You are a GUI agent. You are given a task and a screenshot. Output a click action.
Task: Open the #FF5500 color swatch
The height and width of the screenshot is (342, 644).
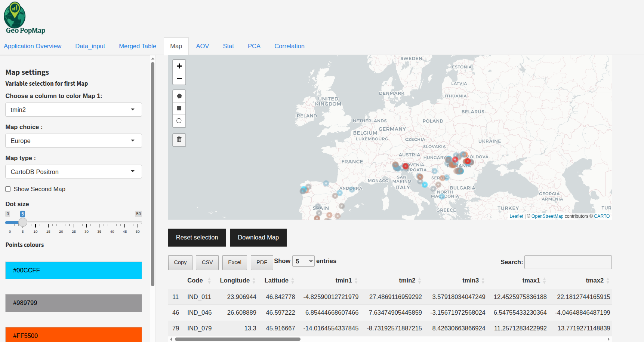coord(74,335)
